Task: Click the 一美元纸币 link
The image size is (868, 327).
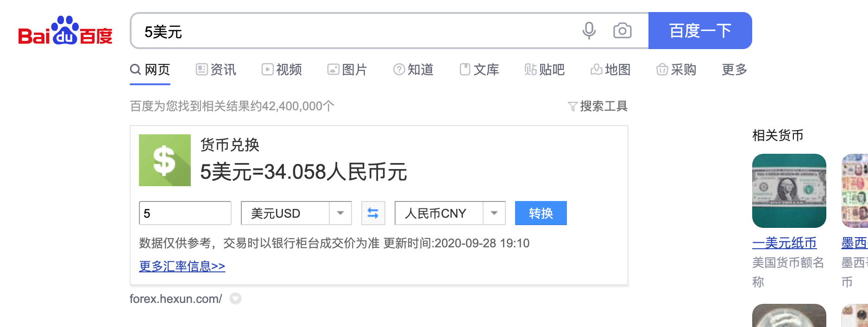Action: click(785, 243)
